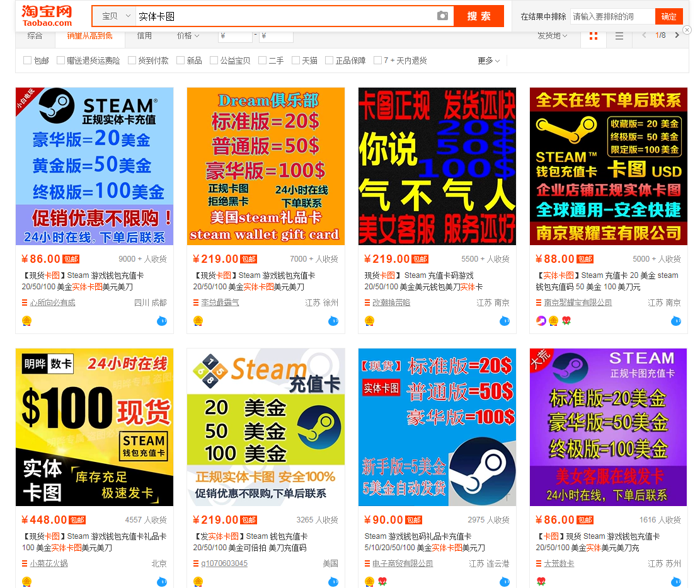This screenshot has height=588, width=700.
Task: Check the 7+天内退货 filter
Action: (377, 61)
